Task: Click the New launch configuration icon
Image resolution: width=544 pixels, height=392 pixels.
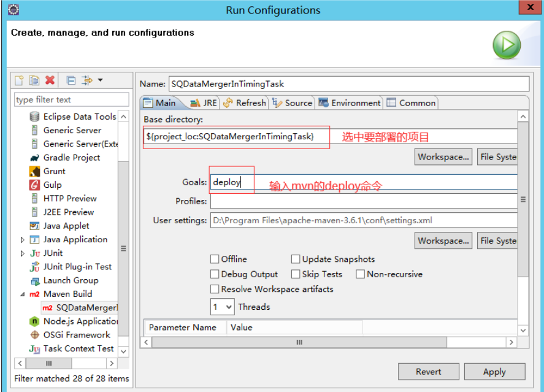Action: tap(19, 80)
